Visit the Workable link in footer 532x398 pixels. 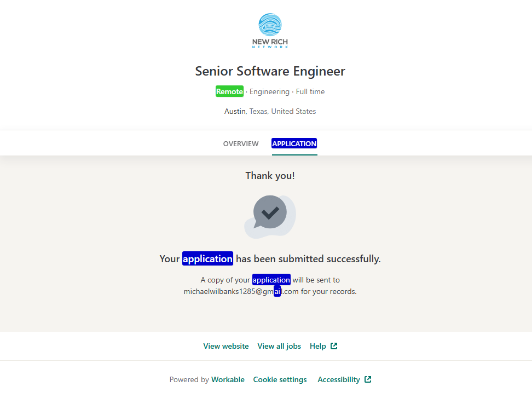pyautogui.click(x=228, y=379)
